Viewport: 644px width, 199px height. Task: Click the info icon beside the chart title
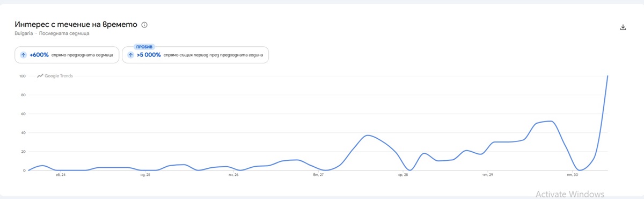(x=144, y=25)
